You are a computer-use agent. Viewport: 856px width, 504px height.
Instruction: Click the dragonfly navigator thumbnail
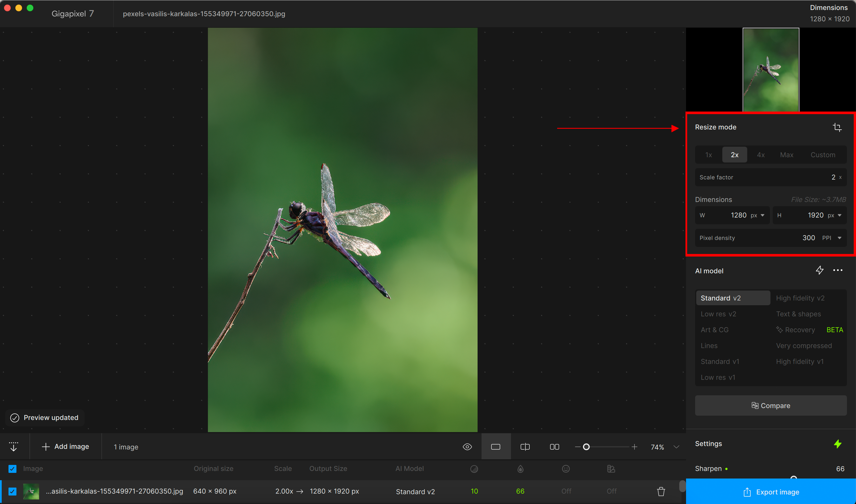(x=771, y=70)
